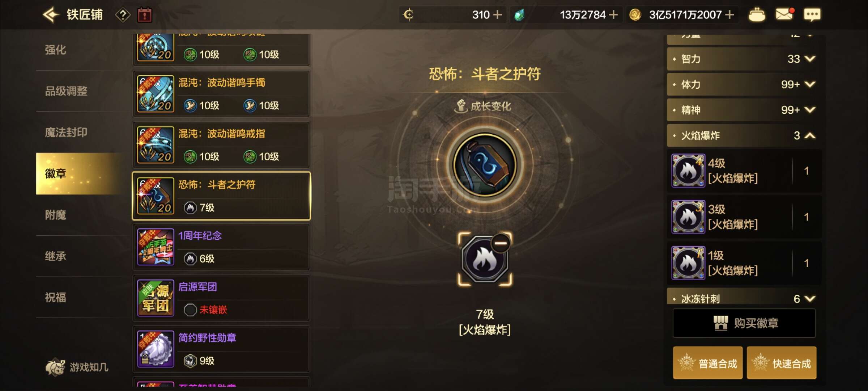868x391 pixels.
Task: Click the 快速合成 button
Action: pos(782,363)
